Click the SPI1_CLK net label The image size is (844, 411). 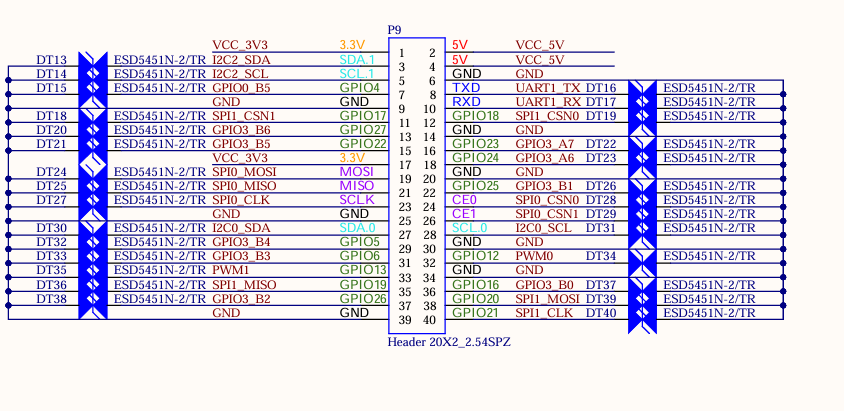pyautogui.click(x=544, y=313)
